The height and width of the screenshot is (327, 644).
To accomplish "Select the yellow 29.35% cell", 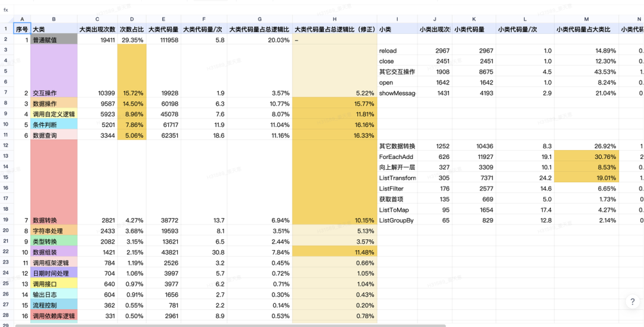I will 132,40.
